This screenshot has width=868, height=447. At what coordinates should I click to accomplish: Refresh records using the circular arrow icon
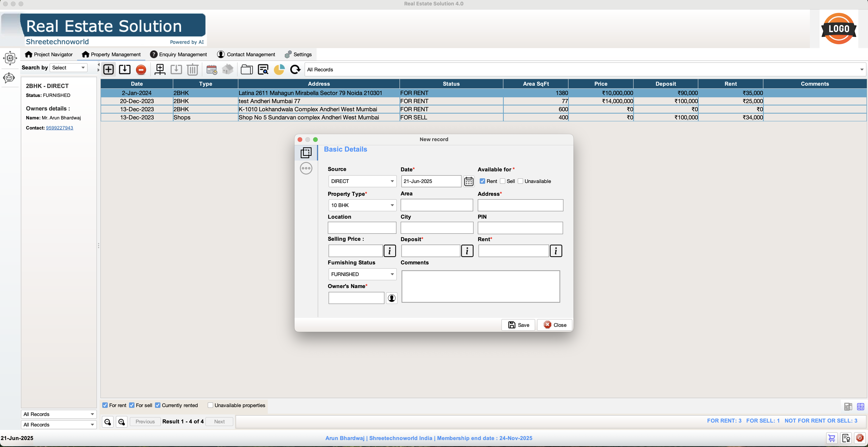[295, 69]
